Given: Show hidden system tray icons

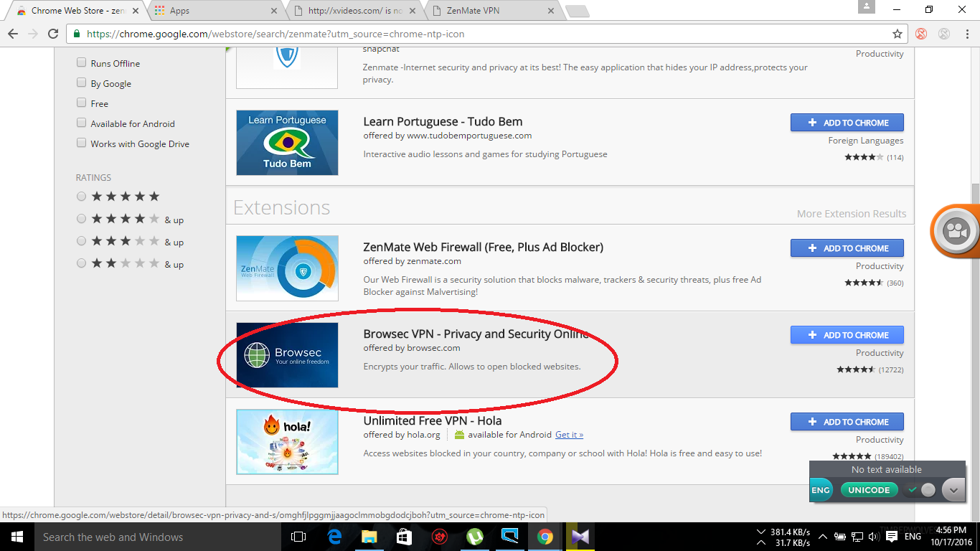Looking at the screenshot, I should [822, 537].
